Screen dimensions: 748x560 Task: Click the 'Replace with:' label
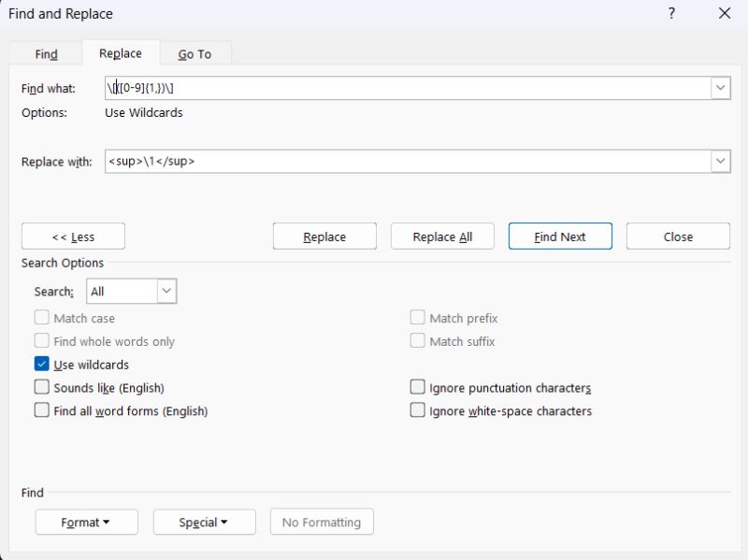[56, 162]
